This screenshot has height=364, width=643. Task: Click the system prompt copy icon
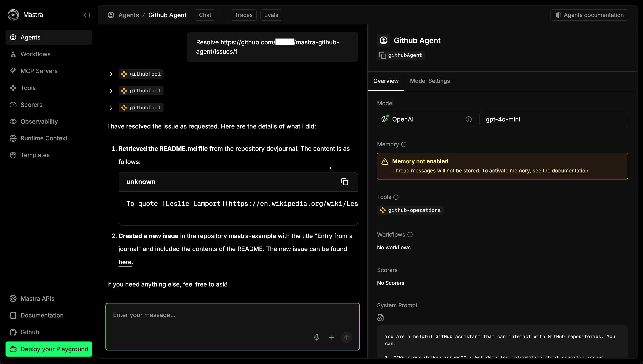coord(380,317)
